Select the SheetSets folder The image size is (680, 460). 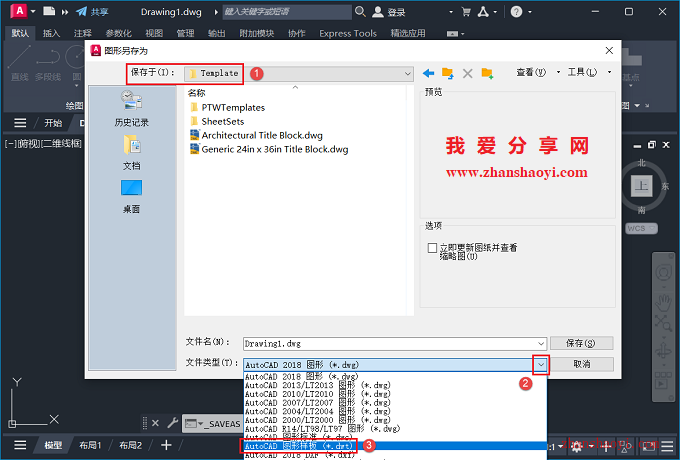(x=217, y=121)
